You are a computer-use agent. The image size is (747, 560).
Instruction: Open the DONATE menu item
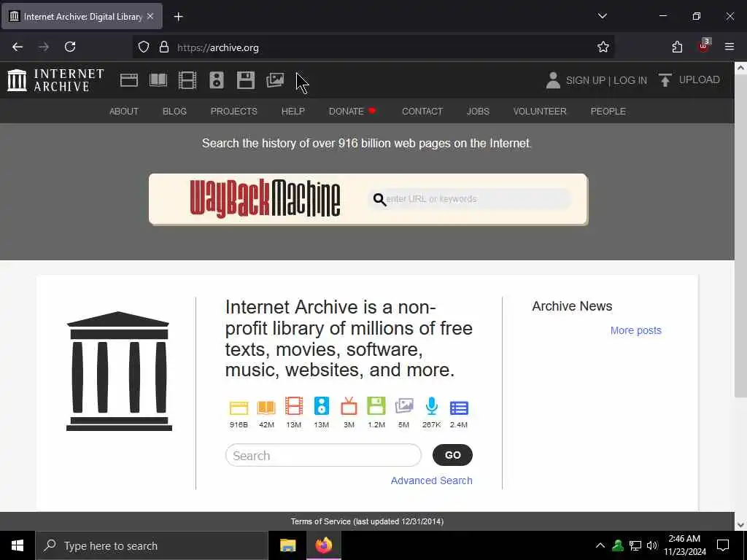[x=352, y=111]
